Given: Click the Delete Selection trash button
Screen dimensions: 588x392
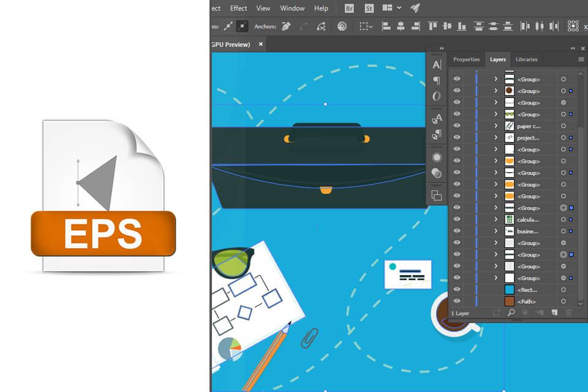Looking at the screenshot, I should click(570, 312).
